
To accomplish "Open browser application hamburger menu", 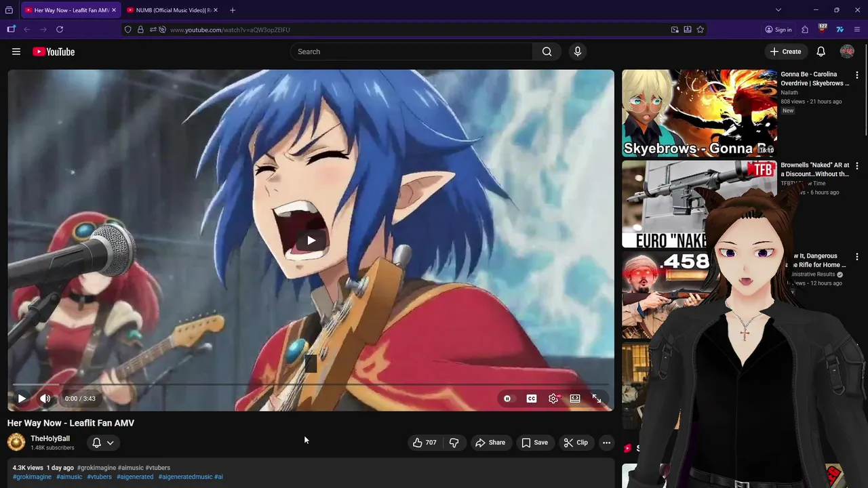I will point(857,30).
